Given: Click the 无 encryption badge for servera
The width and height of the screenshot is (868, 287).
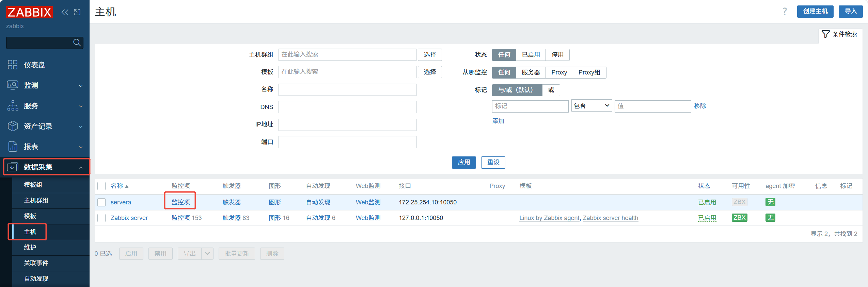Looking at the screenshot, I should click(x=770, y=202).
